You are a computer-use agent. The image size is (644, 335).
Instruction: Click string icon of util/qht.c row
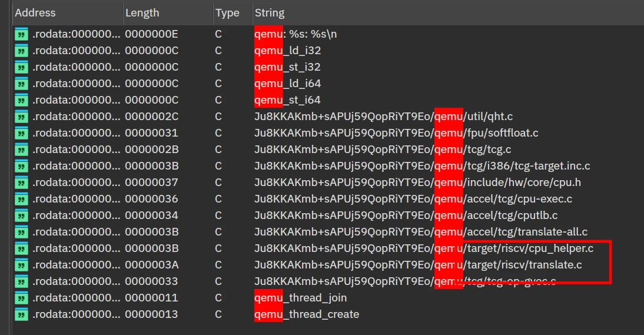21,117
